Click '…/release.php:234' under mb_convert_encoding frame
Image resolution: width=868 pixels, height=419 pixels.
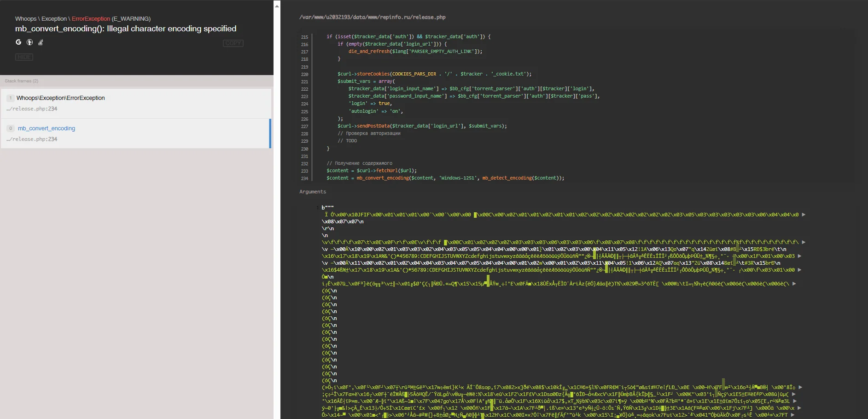tap(32, 140)
